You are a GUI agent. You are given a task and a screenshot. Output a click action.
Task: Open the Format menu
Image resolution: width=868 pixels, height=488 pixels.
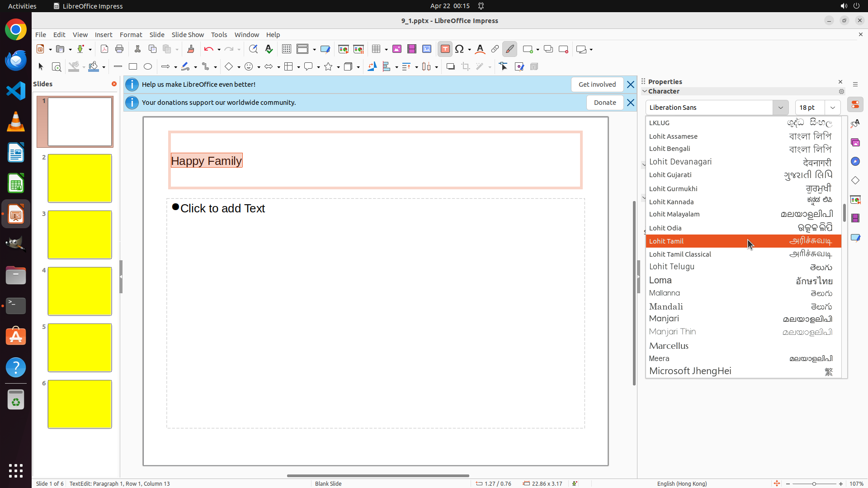(131, 35)
